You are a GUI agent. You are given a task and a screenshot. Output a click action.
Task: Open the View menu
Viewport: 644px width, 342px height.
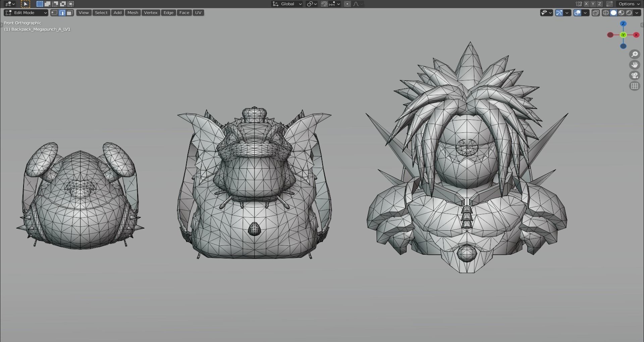click(x=84, y=13)
